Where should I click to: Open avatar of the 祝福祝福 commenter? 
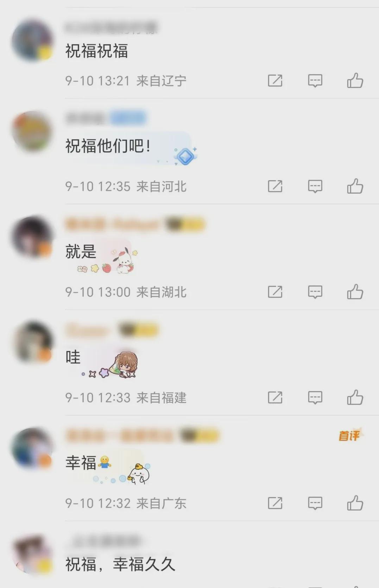(32, 40)
